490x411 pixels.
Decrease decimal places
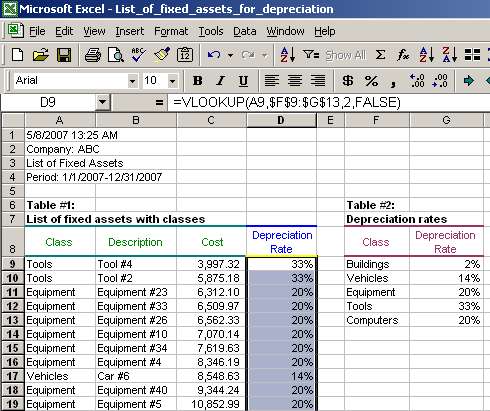[440, 80]
